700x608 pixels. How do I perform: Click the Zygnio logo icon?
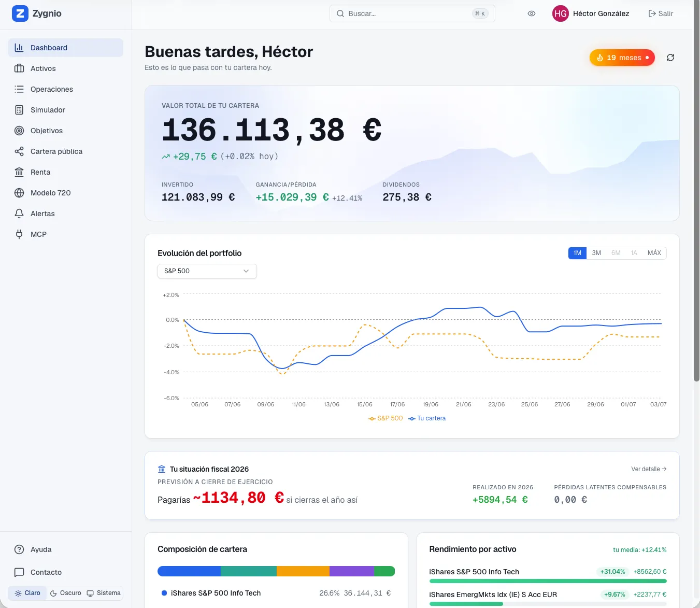tap(20, 13)
